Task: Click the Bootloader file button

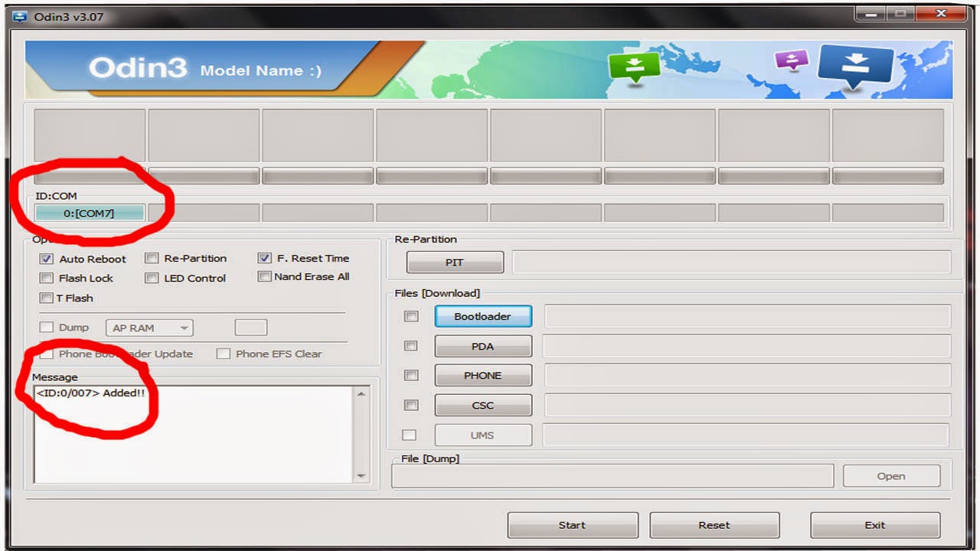Action: coord(483,316)
